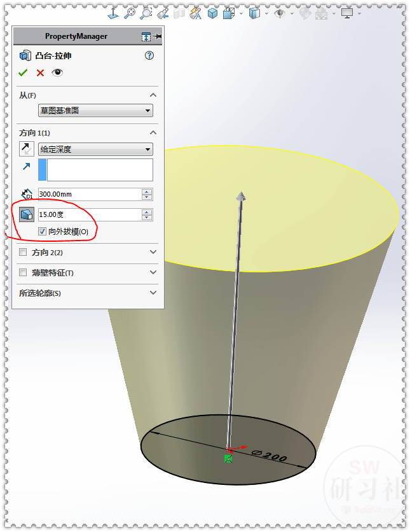
Task: Decrease draft angle with down spinner
Action: [147, 218]
